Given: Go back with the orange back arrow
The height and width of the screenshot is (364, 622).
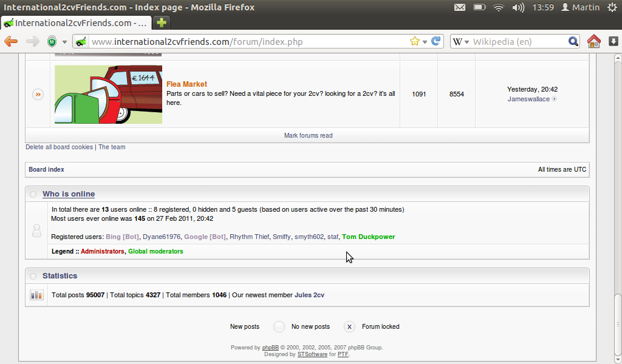Looking at the screenshot, I should tap(11, 41).
